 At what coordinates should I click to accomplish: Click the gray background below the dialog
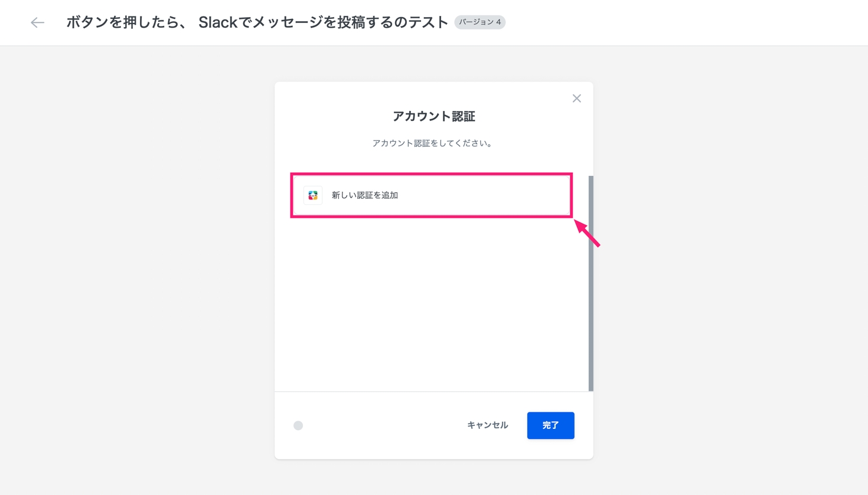pyautogui.click(x=434, y=478)
